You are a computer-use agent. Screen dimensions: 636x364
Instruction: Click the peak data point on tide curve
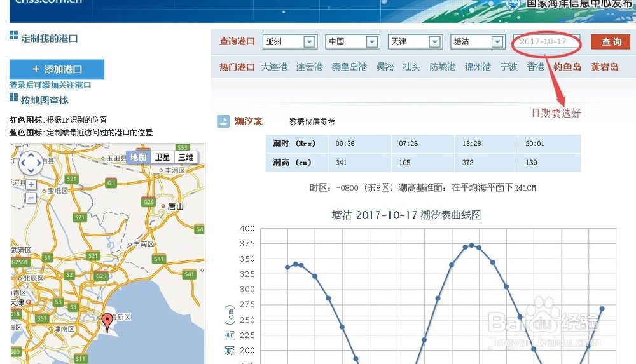click(471, 245)
